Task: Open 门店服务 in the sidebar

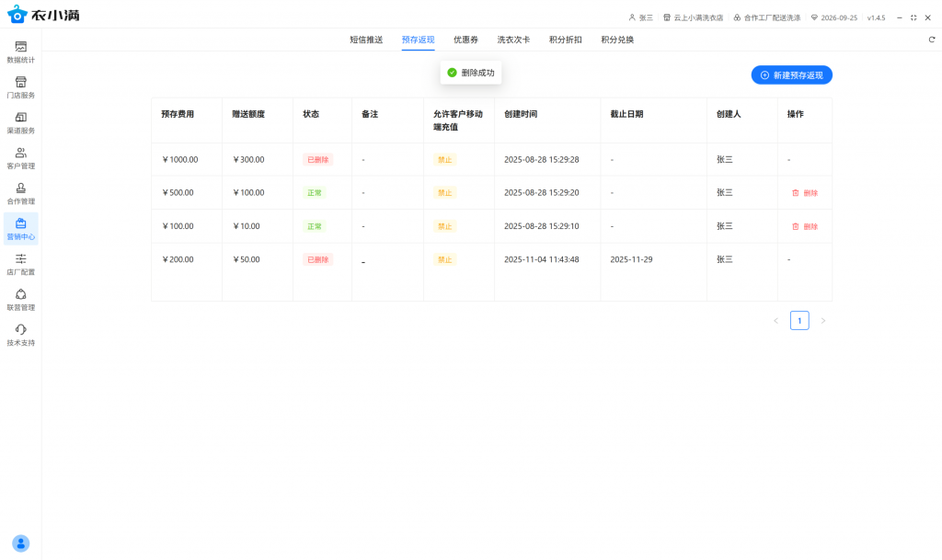Action: (20, 83)
